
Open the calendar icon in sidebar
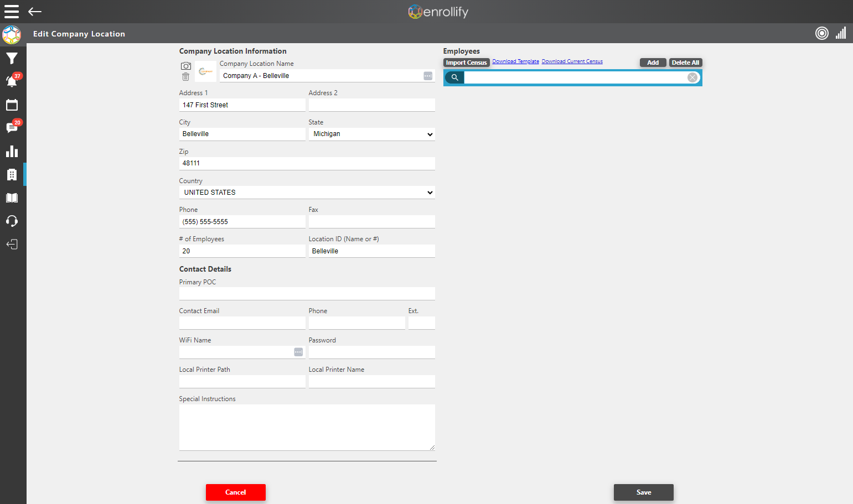12,105
